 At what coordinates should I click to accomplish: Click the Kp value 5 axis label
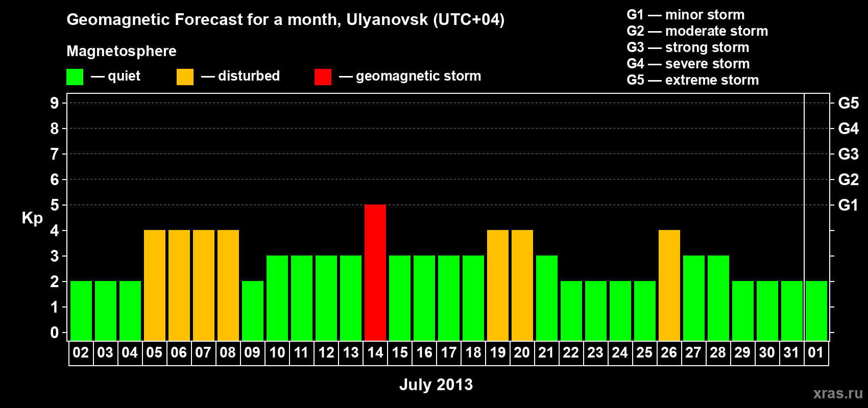tap(55, 205)
